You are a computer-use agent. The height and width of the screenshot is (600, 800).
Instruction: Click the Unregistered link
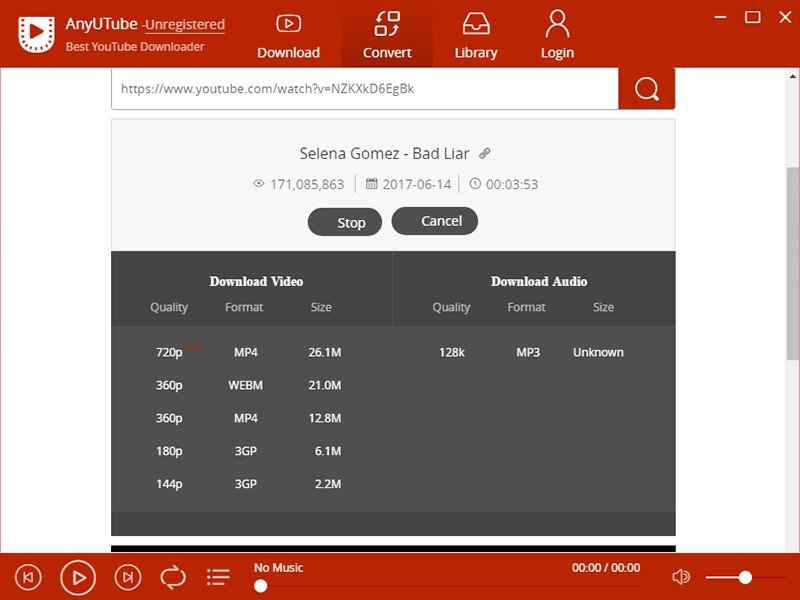tap(185, 24)
